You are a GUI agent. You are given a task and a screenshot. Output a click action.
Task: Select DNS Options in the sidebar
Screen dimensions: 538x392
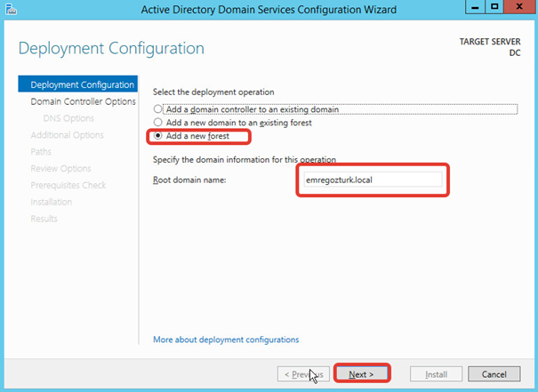coord(68,118)
